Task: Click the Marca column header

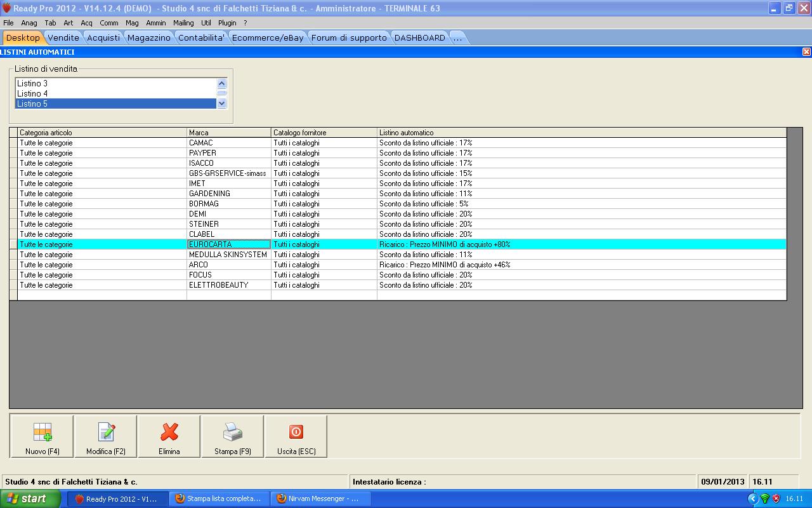Action: (229, 133)
